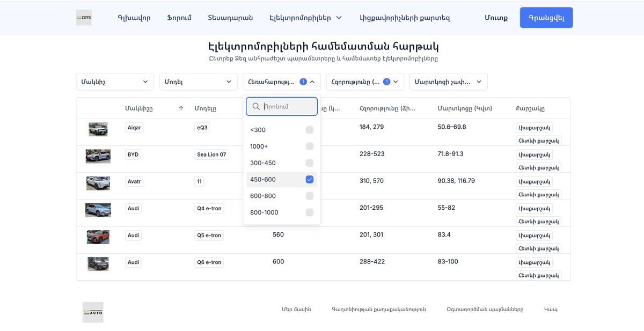
Task: Collapse the Հեռահարություն filter dropdown
Action: (x=282, y=82)
